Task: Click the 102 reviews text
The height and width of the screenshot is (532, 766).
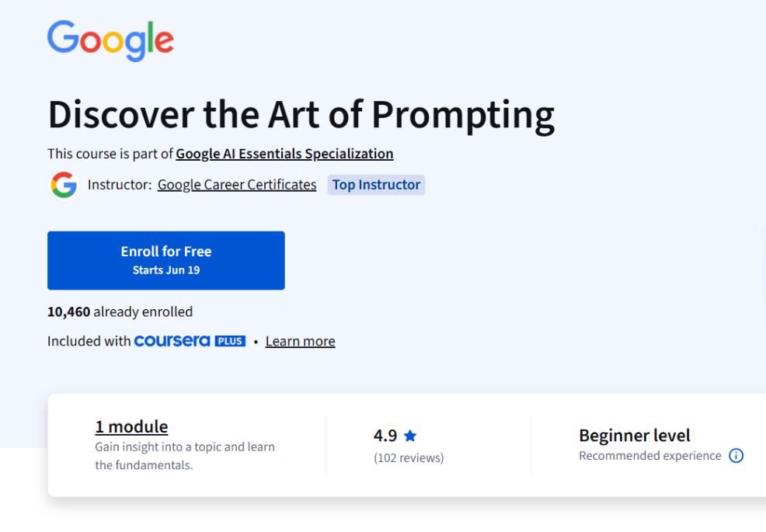Action: 409,457
